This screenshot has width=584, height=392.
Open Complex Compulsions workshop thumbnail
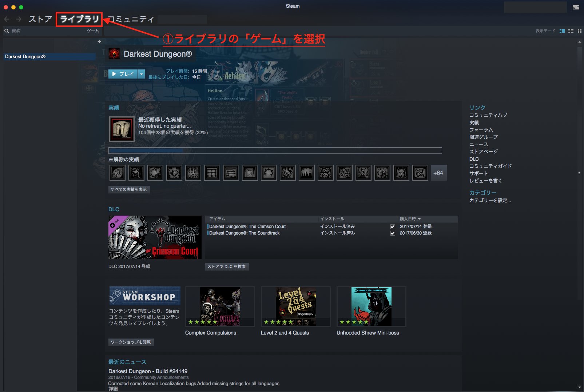[x=220, y=307]
